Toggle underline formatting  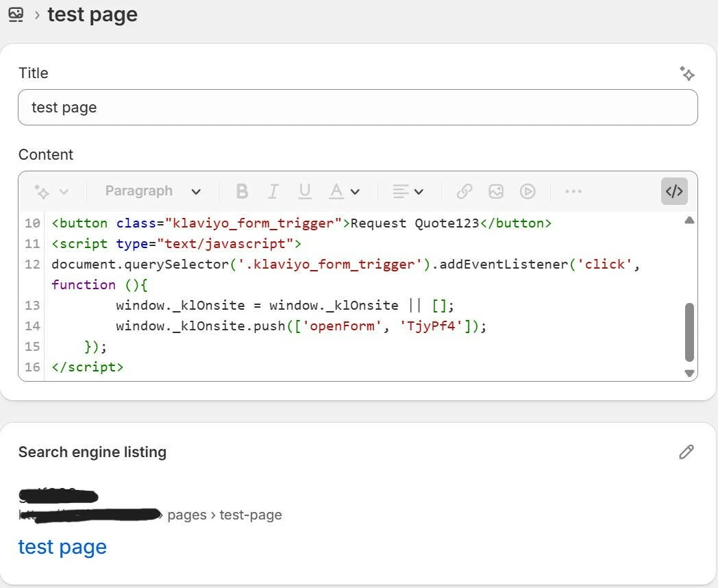click(x=304, y=191)
